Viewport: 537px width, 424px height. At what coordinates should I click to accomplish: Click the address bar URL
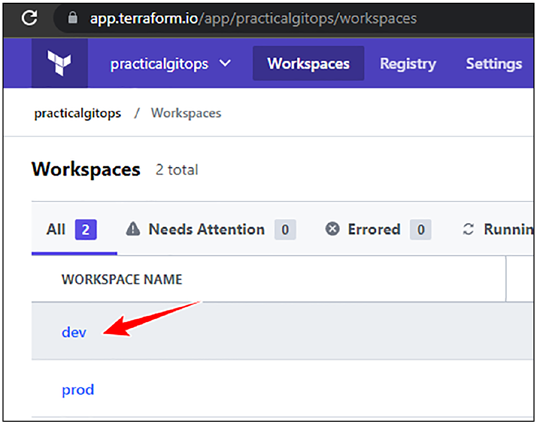[253, 18]
